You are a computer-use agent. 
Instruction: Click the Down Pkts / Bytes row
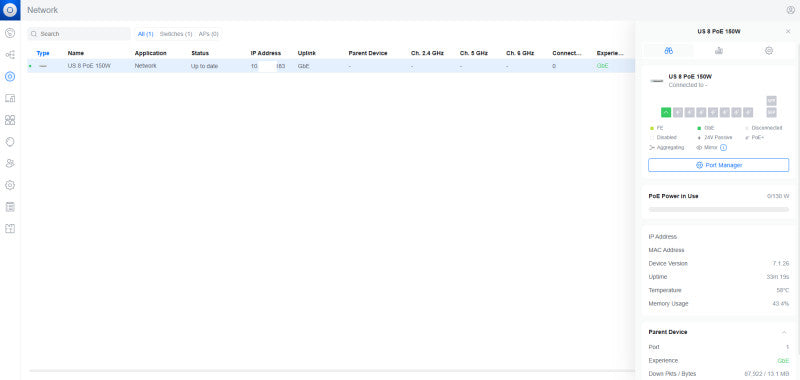pyautogui.click(x=718, y=374)
